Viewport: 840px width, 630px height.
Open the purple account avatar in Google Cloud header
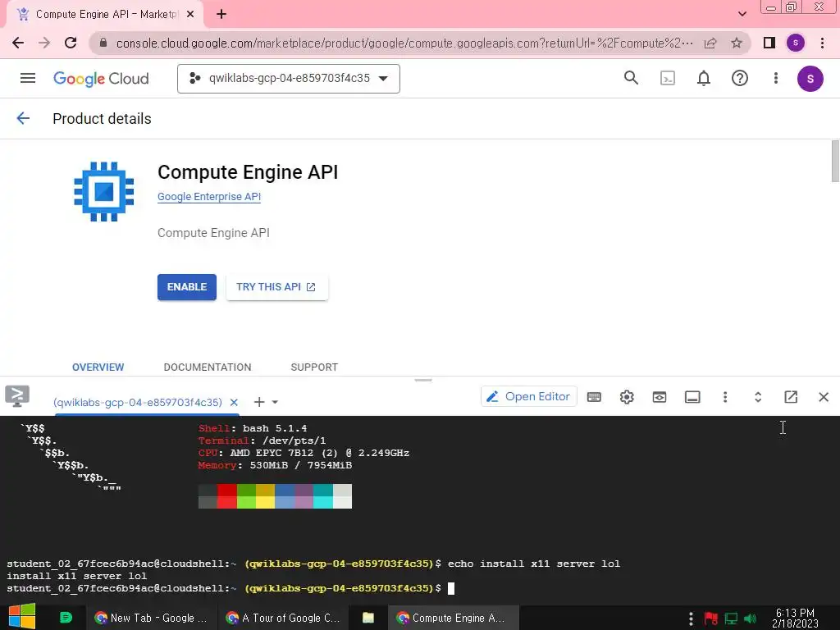click(810, 79)
